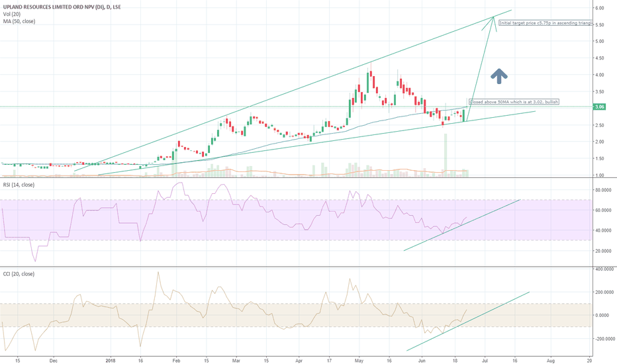Click the '20' date label on time axis
Viewport: 617px width, 364px height.
click(x=589, y=361)
